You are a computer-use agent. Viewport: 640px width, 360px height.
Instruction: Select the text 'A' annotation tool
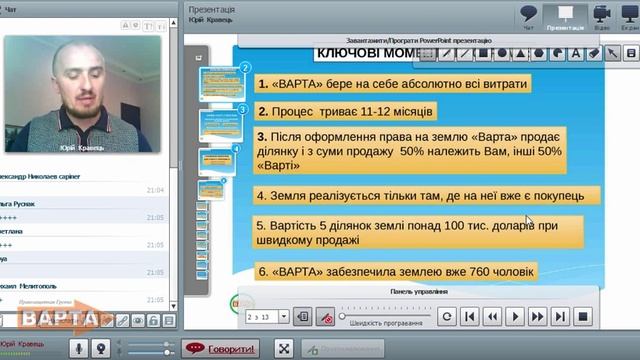(x=576, y=53)
